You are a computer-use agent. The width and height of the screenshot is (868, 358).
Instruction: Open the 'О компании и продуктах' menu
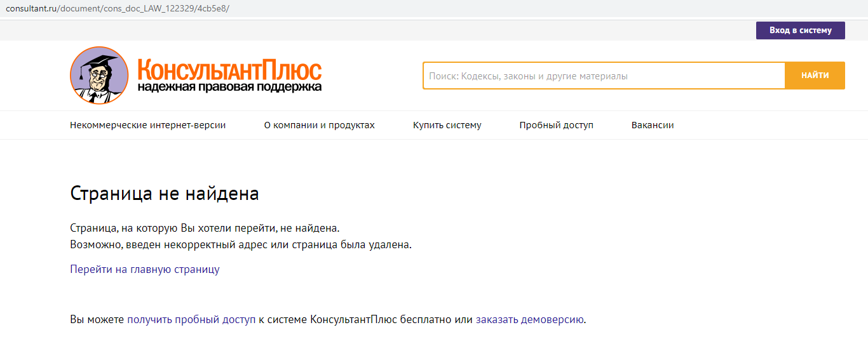pyautogui.click(x=319, y=125)
